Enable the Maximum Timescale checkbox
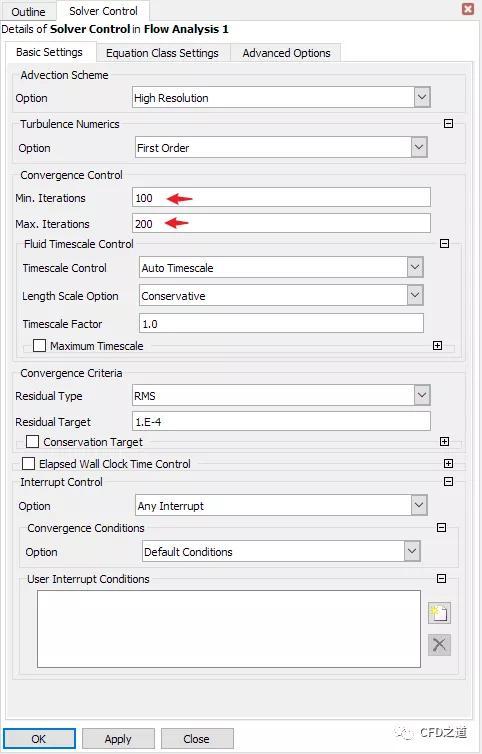This screenshot has width=482, height=754. [x=39, y=346]
